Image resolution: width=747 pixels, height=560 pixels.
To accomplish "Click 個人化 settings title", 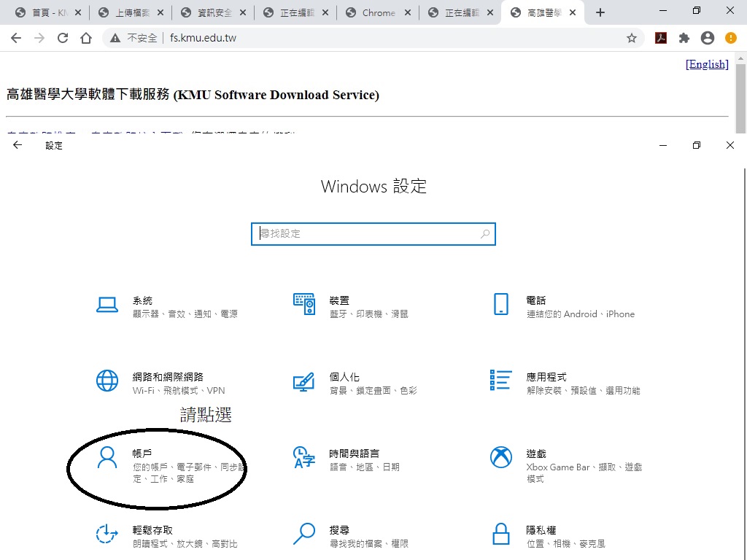I will [344, 377].
